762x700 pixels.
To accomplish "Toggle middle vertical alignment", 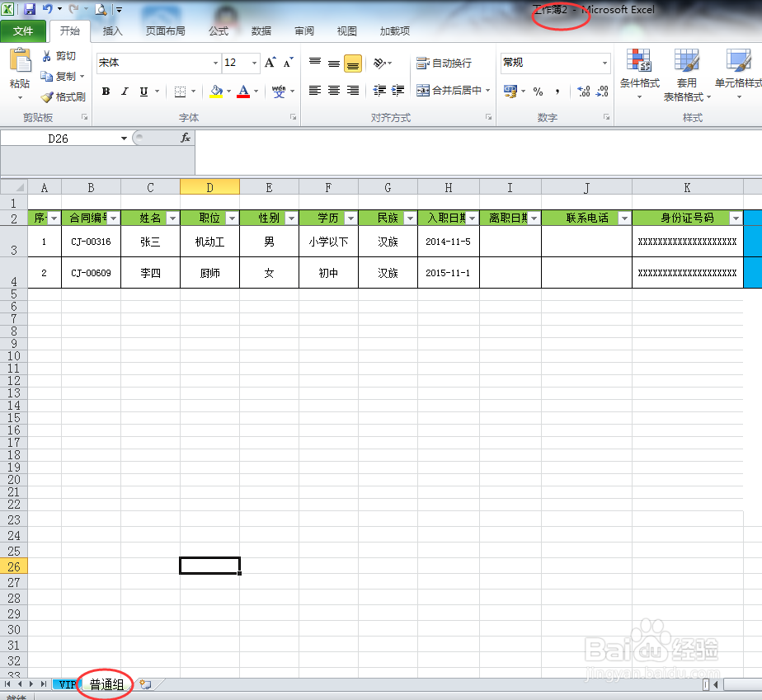I will (334, 63).
